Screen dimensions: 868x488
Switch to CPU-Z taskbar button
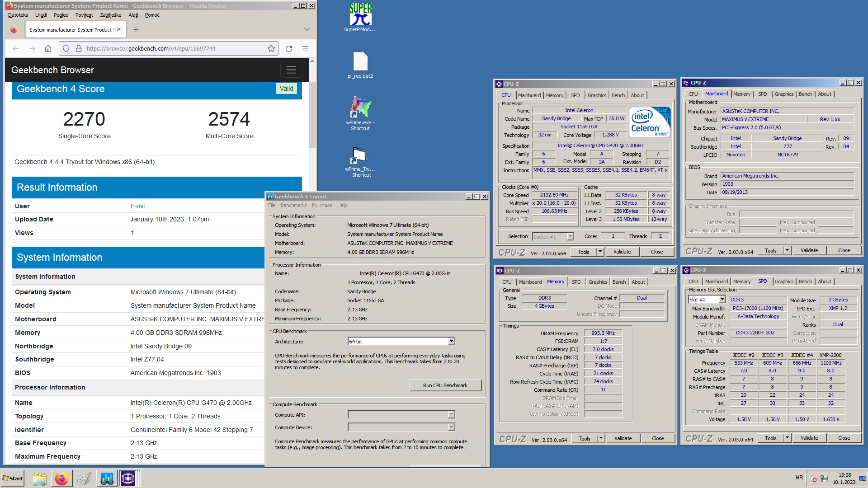(x=128, y=479)
